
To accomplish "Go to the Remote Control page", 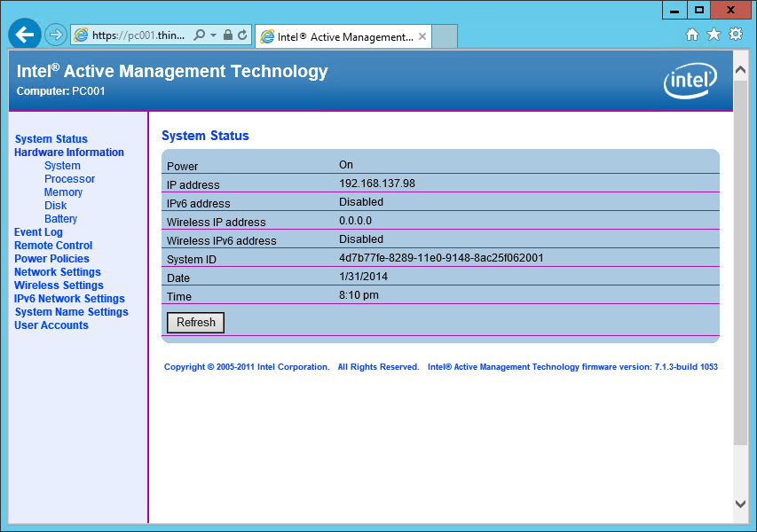I will coord(53,246).
